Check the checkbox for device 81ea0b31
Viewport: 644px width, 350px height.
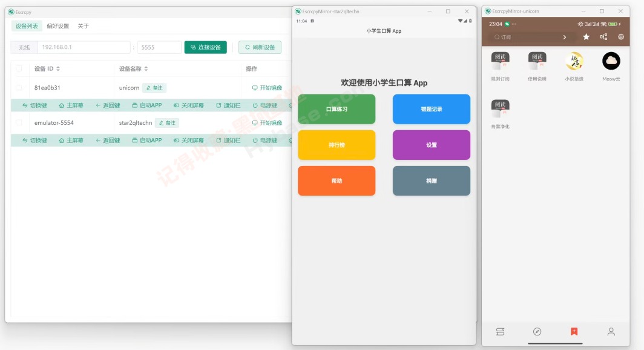tap(18, 87)
